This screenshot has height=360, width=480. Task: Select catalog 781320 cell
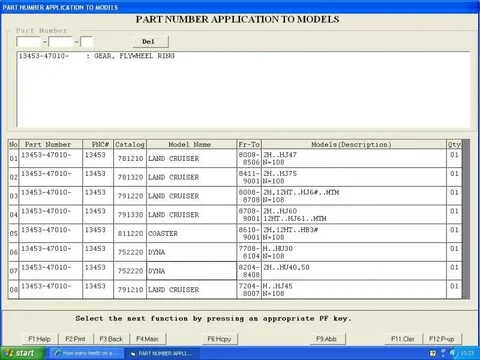point(130,177)
